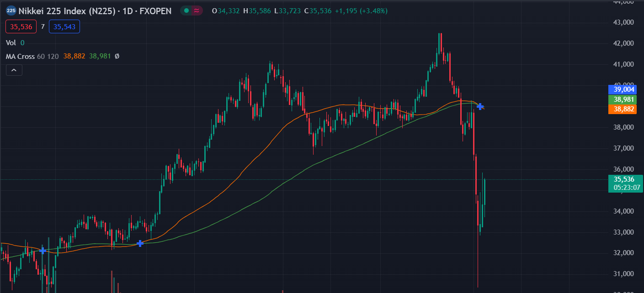
Task: Click the green 38,981 MA value in legend
Action: [100, 56]
